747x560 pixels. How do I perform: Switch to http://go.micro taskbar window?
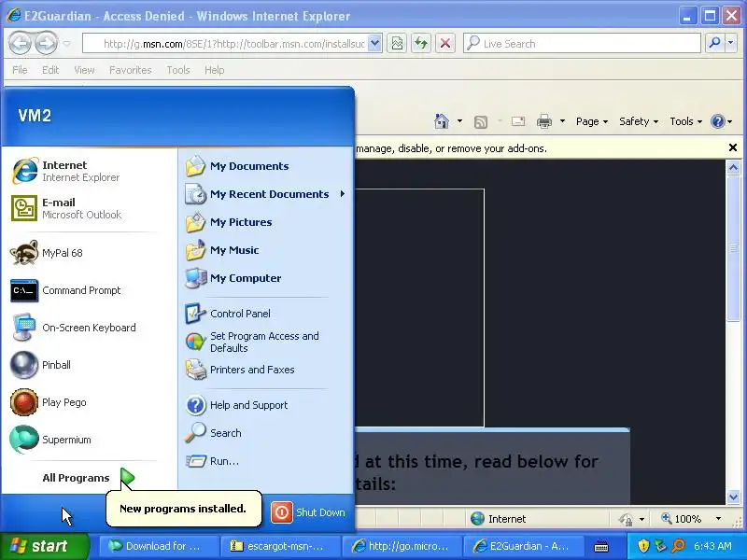(x=402, y=546)
